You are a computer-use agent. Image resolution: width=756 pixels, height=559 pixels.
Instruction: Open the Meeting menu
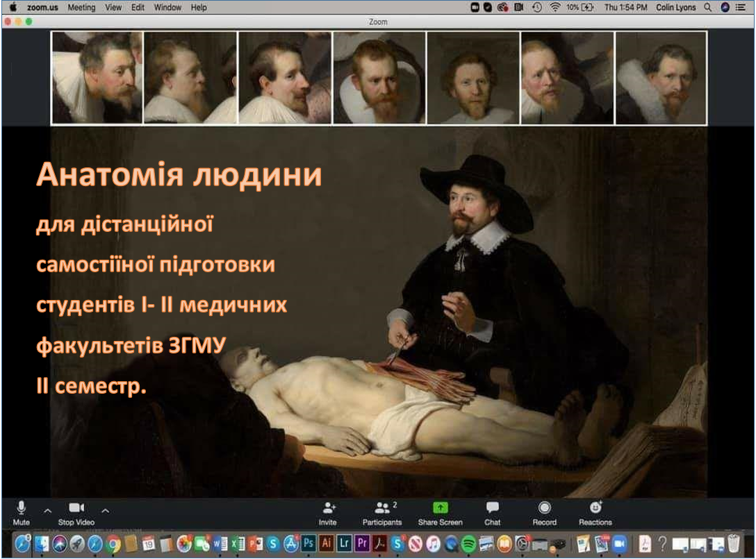81,7
